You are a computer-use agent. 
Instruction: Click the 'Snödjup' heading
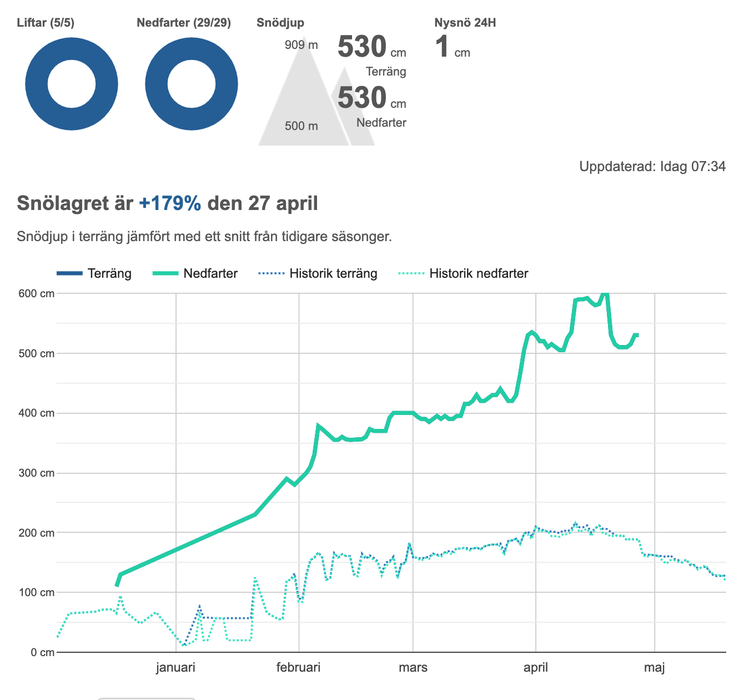pyautogui.click(x=280, y=23)
